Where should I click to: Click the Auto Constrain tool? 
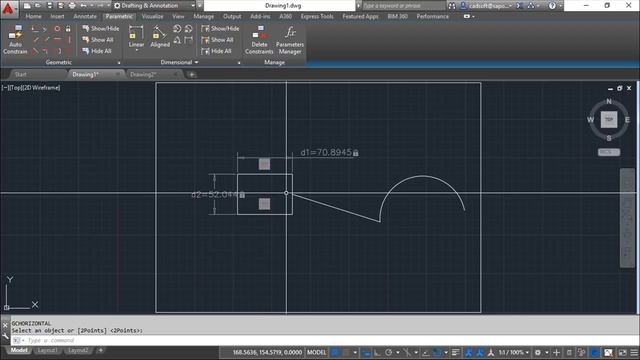click(15, 40)
